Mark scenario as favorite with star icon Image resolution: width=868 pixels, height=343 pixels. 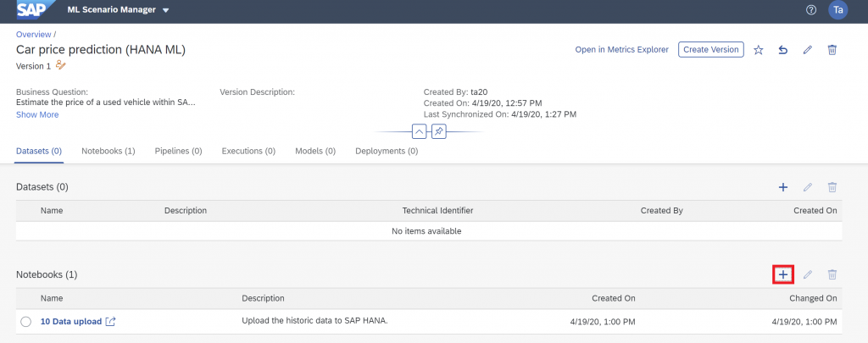point(759,50)
